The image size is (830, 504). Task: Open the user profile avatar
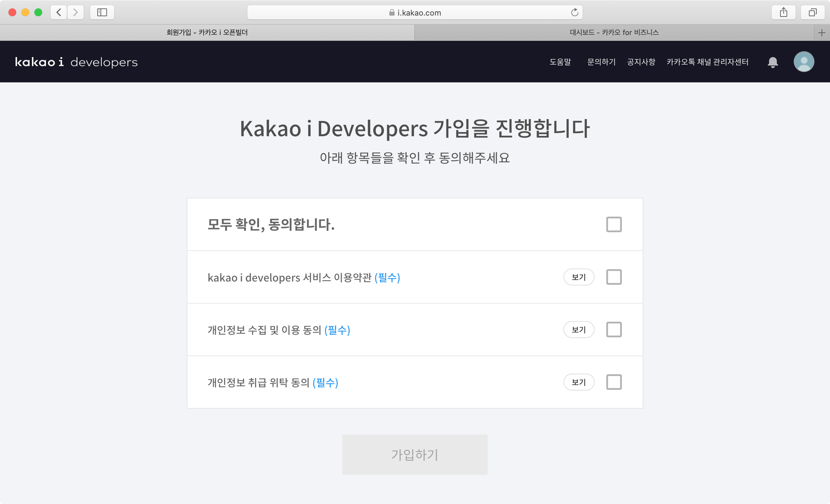804,62
